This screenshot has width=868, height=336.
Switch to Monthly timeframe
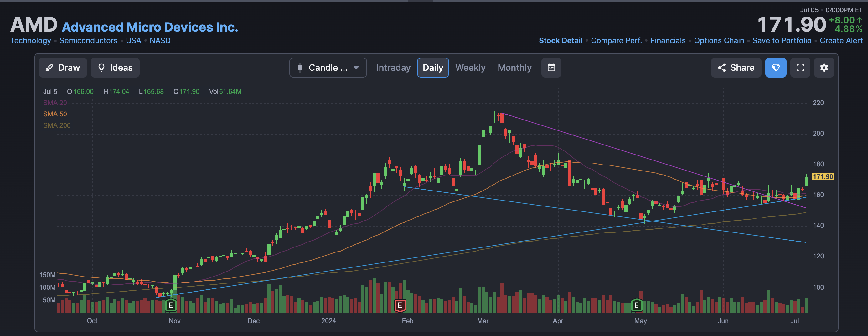coord(514,68)
